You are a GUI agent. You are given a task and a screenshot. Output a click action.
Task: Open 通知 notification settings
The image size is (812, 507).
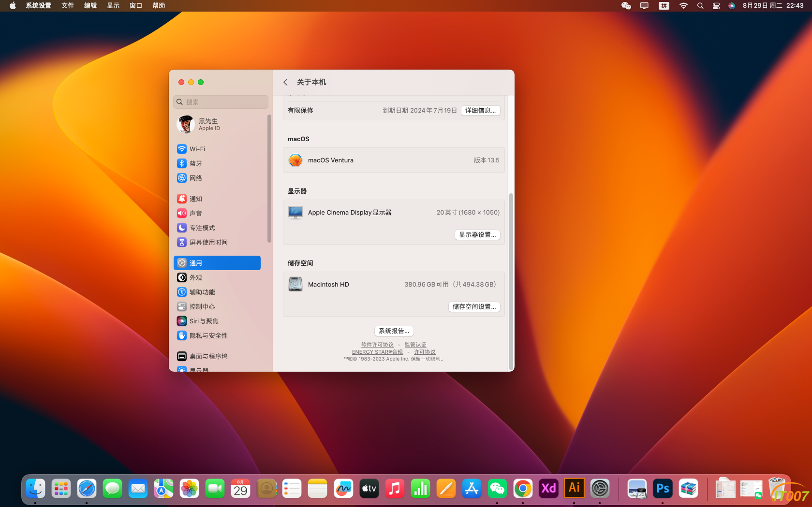(217, 199)
